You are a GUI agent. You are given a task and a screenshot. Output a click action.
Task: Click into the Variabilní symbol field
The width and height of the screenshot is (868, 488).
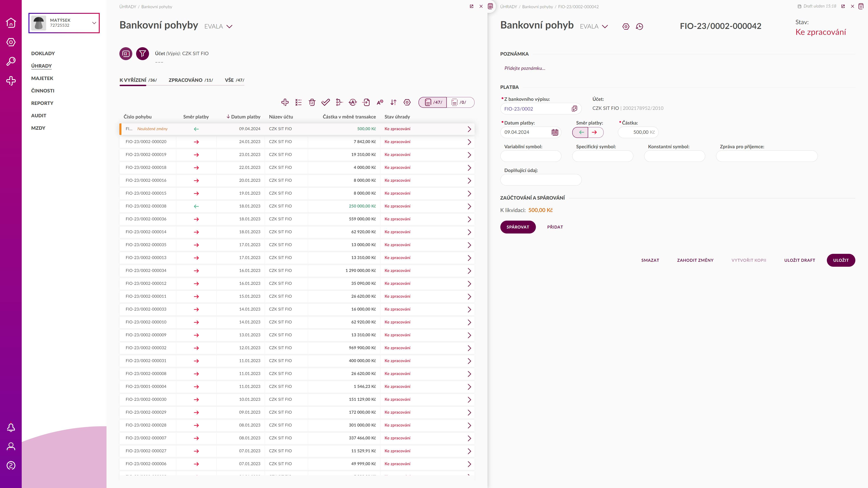coord(531,156)
